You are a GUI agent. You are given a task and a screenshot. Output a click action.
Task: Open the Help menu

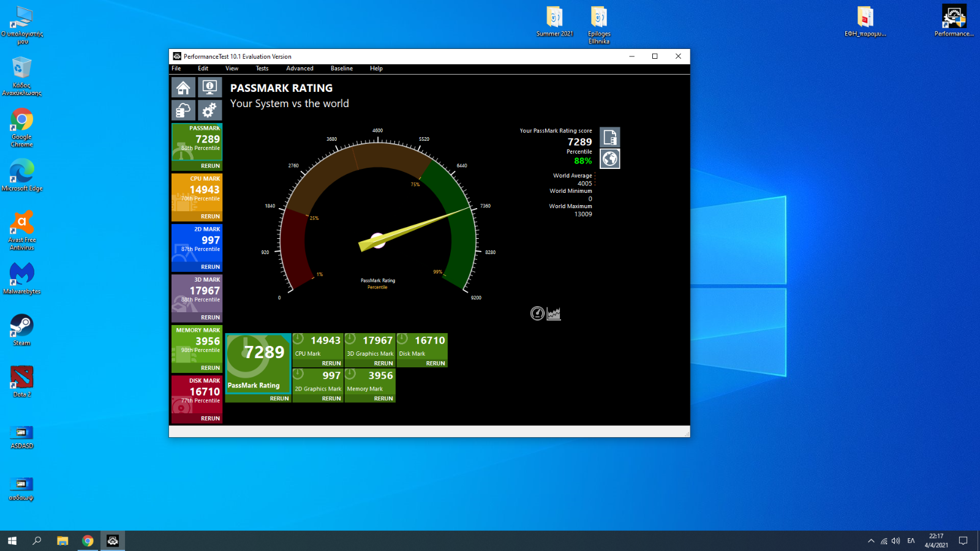(x=376, y=69)
